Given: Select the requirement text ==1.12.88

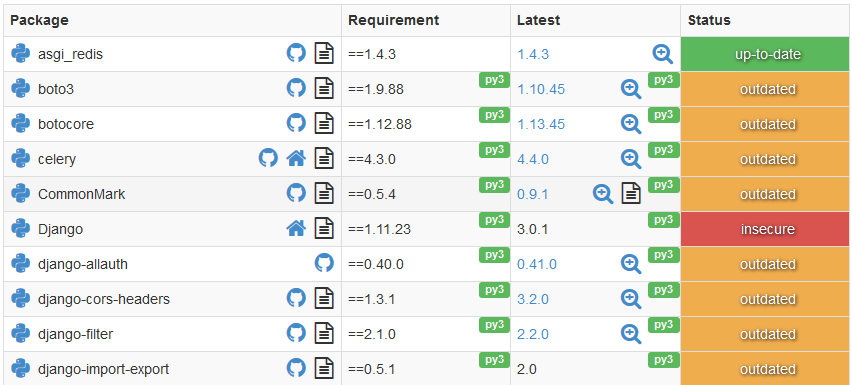Looking at the screenshot, I should pos(380,124).
